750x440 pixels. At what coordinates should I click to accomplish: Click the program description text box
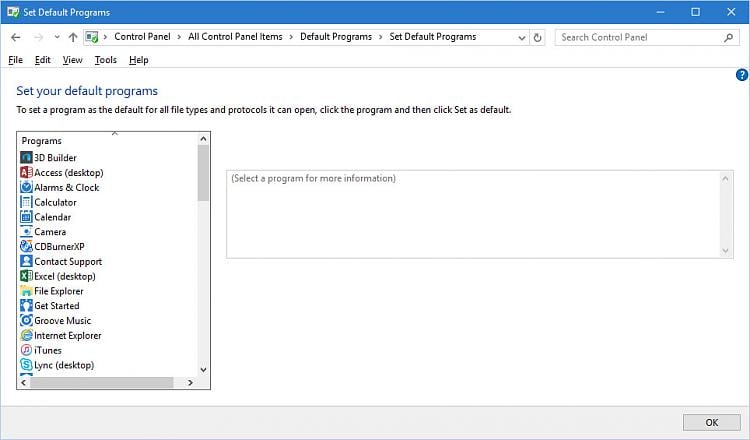480,214
